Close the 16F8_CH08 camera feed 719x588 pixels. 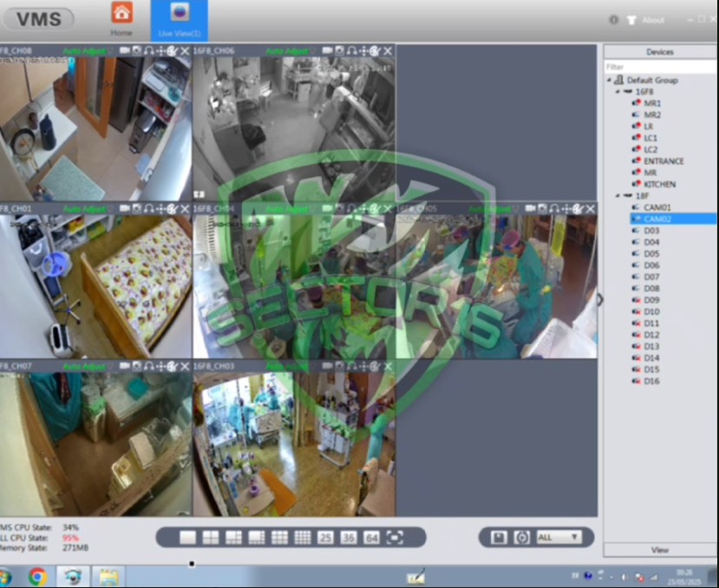coord(186,51)
